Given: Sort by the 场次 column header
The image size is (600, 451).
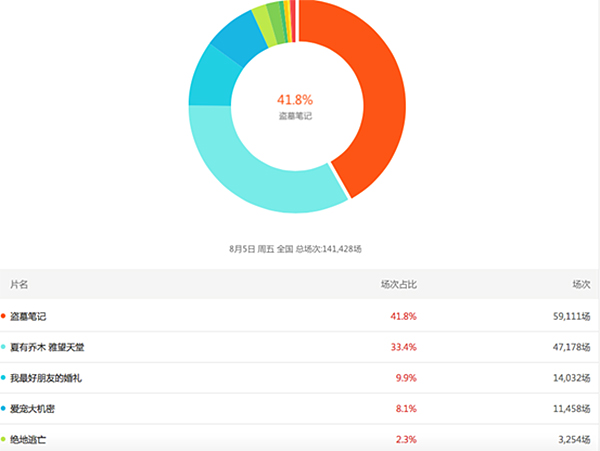Looking at the screenshot, I should click(x=580, y=284).
